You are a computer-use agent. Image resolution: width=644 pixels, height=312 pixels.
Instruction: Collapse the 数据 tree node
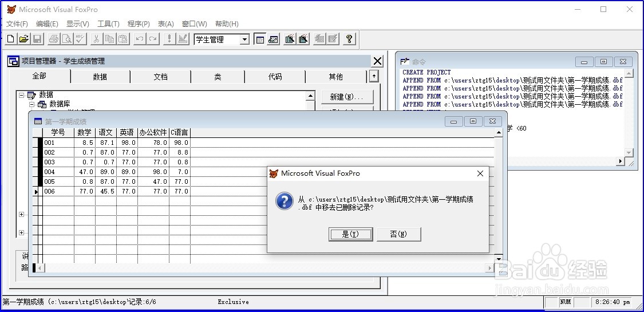point(21,95)
